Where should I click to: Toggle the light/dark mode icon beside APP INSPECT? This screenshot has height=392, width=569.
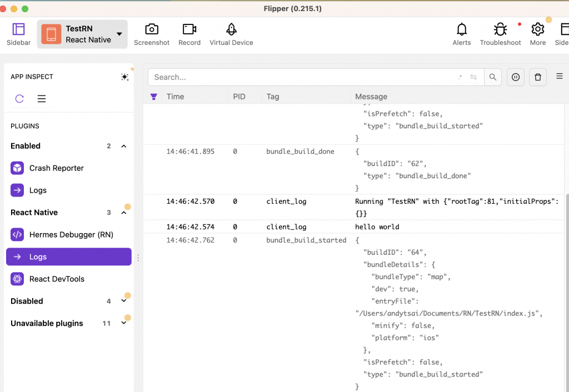[x=124, y=77]
